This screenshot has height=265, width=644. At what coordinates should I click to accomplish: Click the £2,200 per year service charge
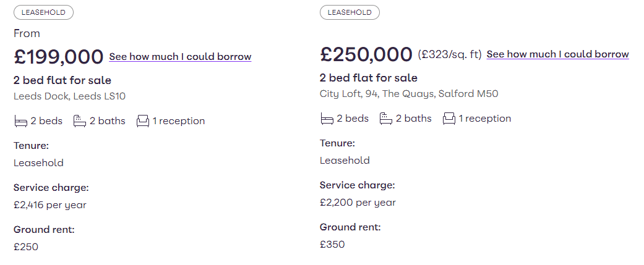click(358, 203)
